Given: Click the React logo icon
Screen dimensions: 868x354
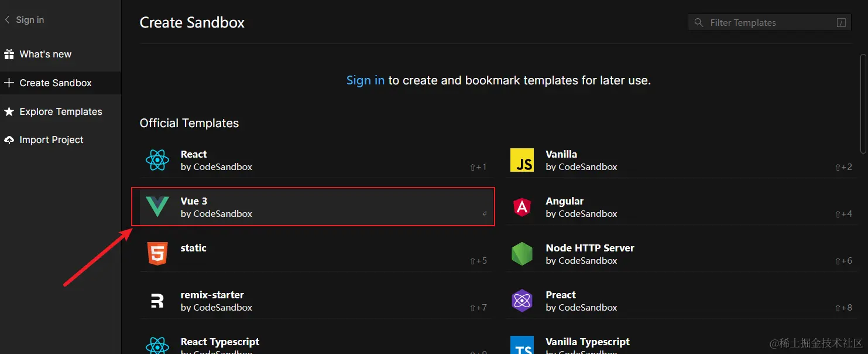Looking at the screenshot, I should point(157,160).
